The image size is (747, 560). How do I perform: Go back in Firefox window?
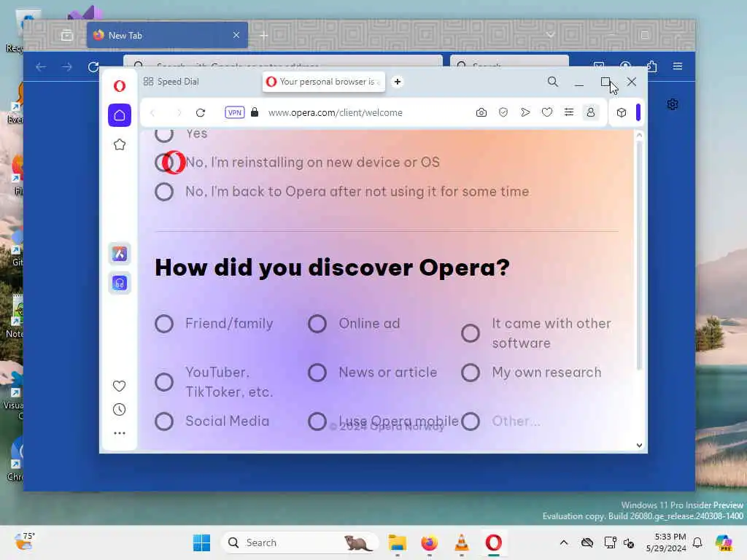(x=41, y=66)
